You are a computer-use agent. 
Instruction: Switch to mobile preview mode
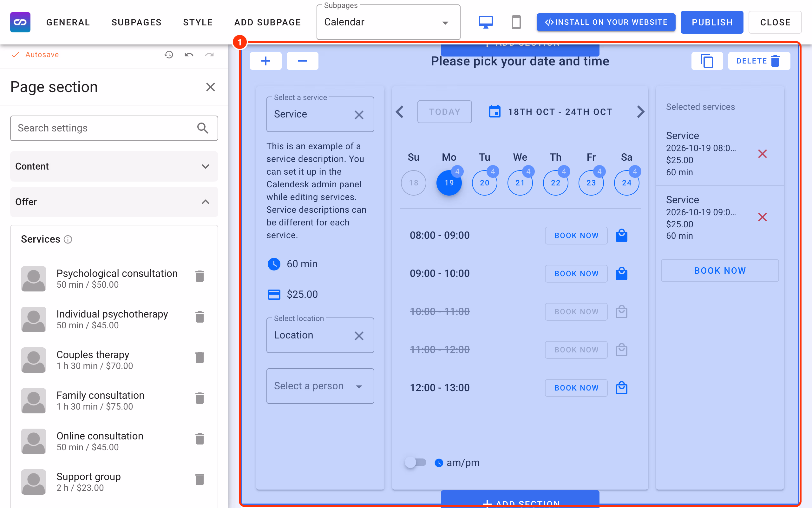click(516, 22)
